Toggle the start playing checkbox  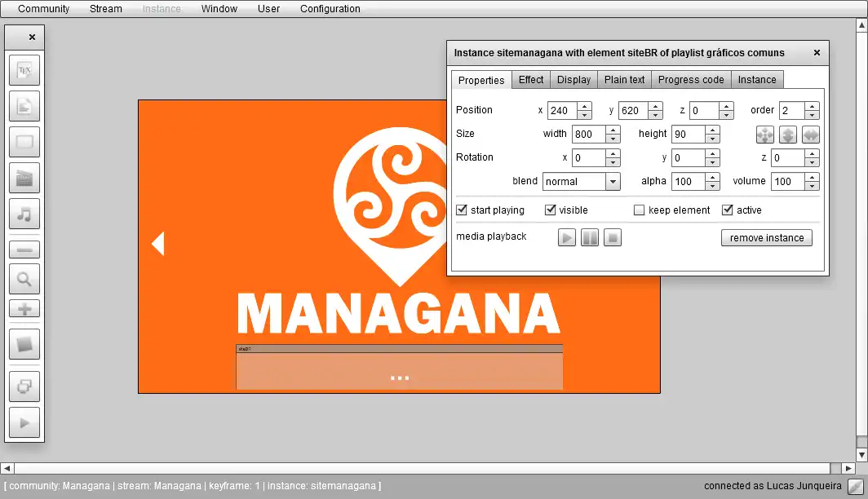[x=461, y=210]
